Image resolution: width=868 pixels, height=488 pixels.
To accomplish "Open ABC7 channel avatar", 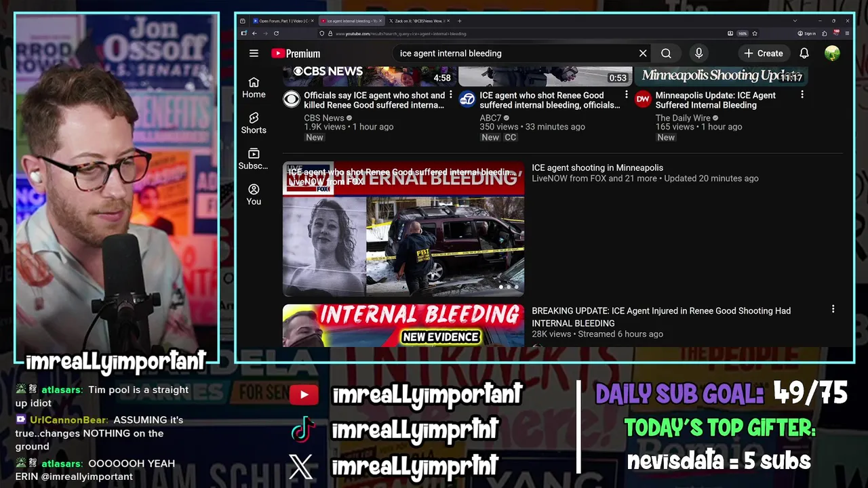I will tap(467, 100).
